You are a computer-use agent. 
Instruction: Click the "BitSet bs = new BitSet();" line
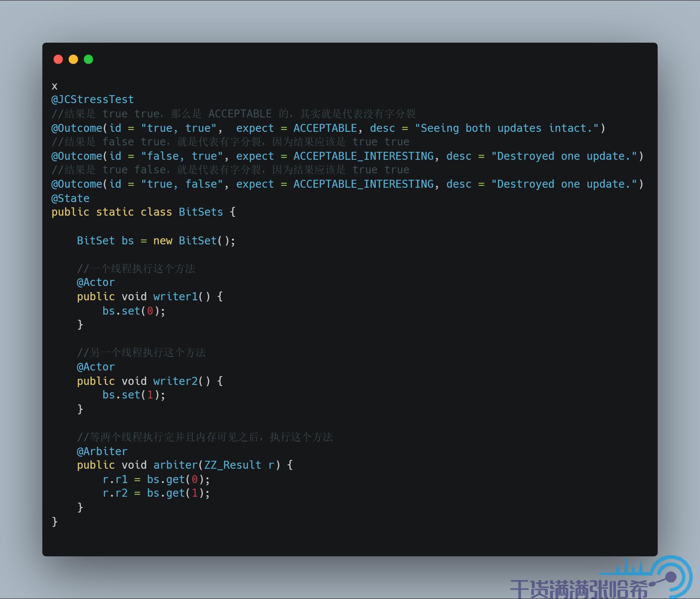coord(156,241)
